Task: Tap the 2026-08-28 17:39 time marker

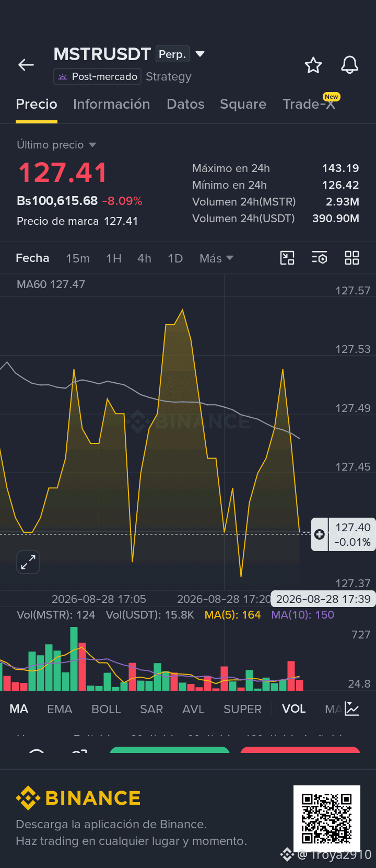Action: [323, 599]
